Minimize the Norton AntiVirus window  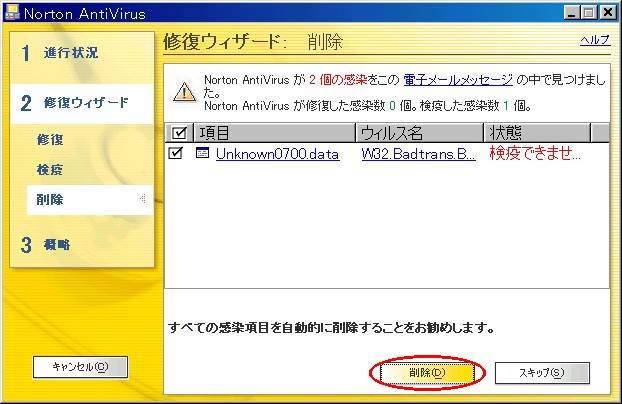pyautogui.click(x=571, y=13)
